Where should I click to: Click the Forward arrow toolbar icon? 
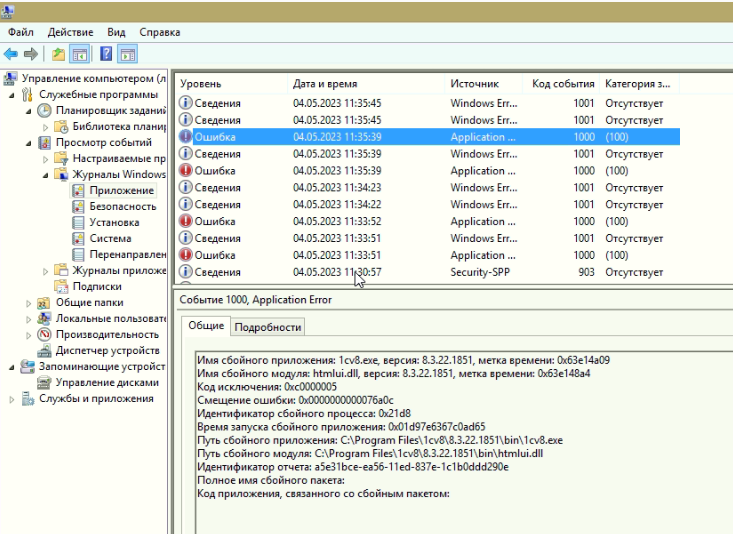[31, 54]
